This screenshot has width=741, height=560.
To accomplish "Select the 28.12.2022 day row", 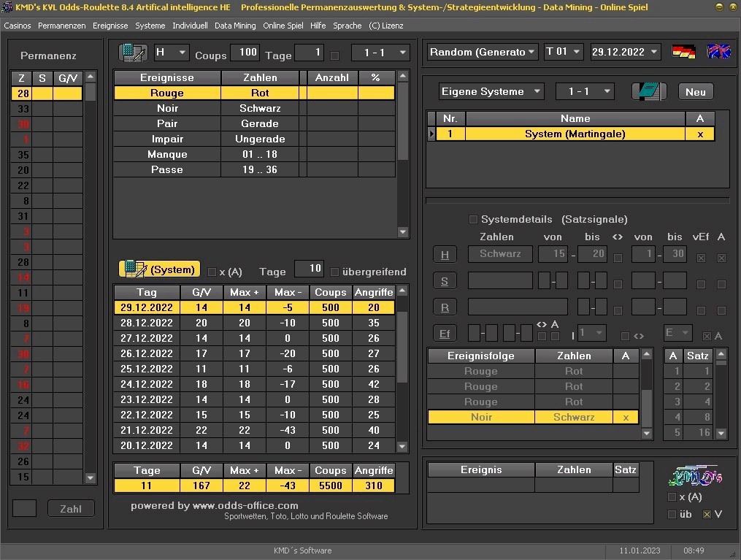I will tap(254, 323).
